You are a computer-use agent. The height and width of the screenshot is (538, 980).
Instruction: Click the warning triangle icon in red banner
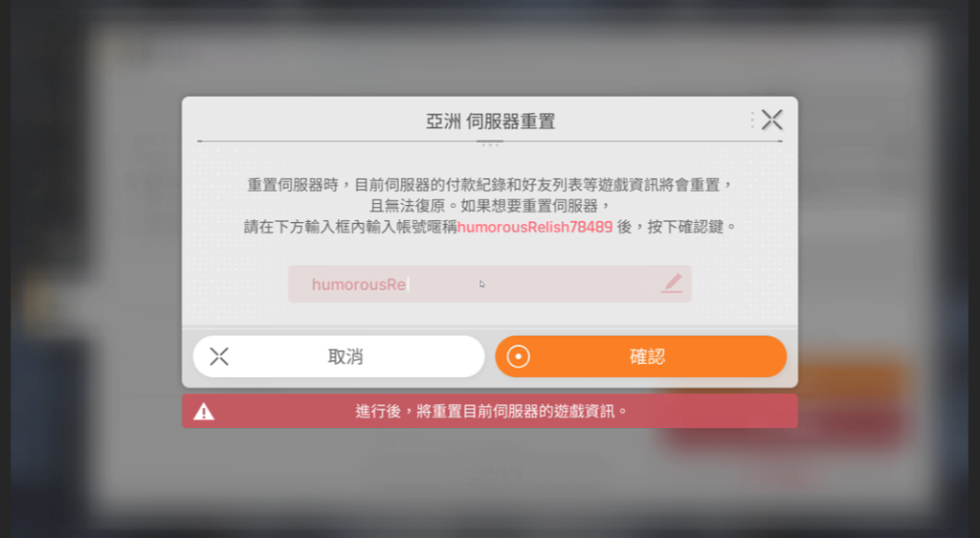[204, 411]
